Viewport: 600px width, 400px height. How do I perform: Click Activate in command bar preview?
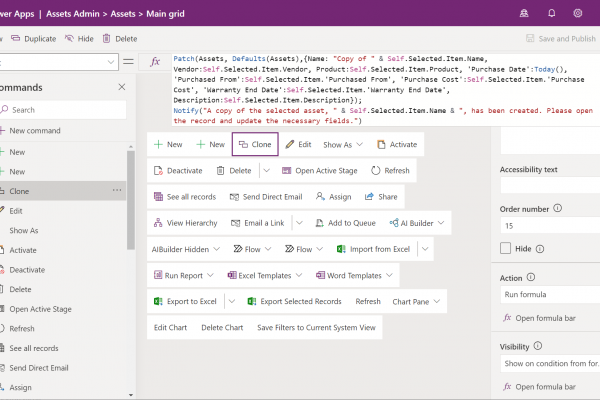[397, 144]
